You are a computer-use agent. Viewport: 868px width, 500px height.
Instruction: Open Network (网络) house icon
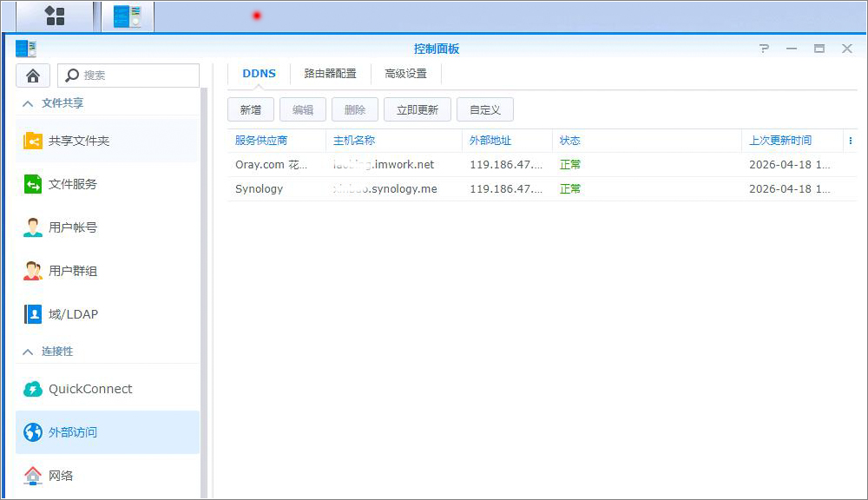(x=33, y=476)
